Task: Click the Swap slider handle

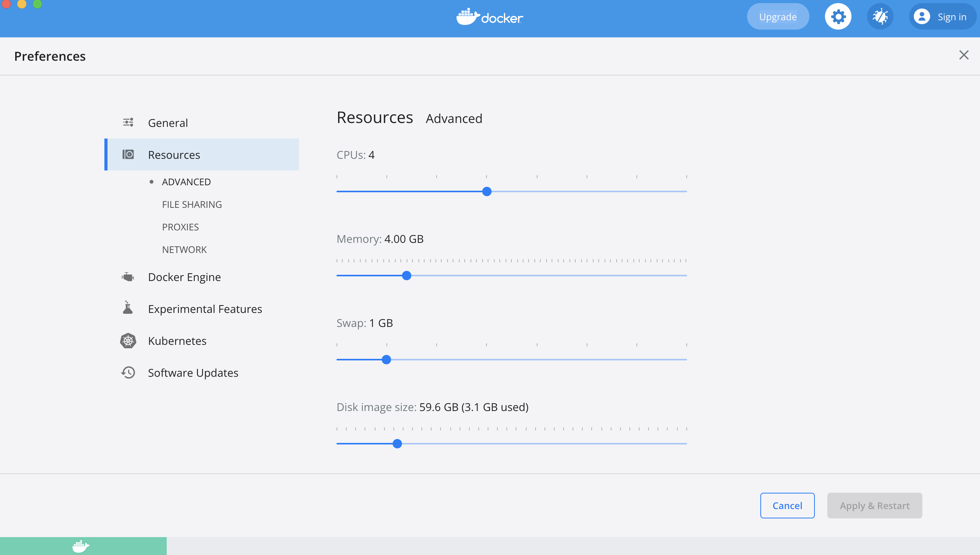Action: (386, 360)
